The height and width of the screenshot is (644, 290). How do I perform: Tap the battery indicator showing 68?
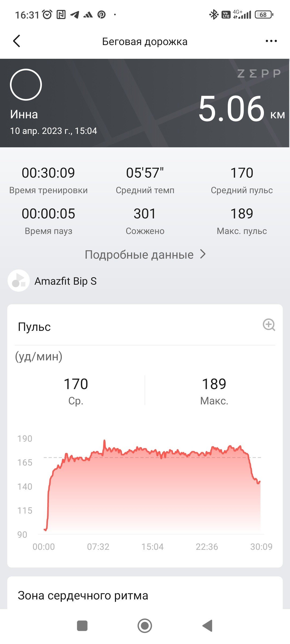(x=264, y=14)
